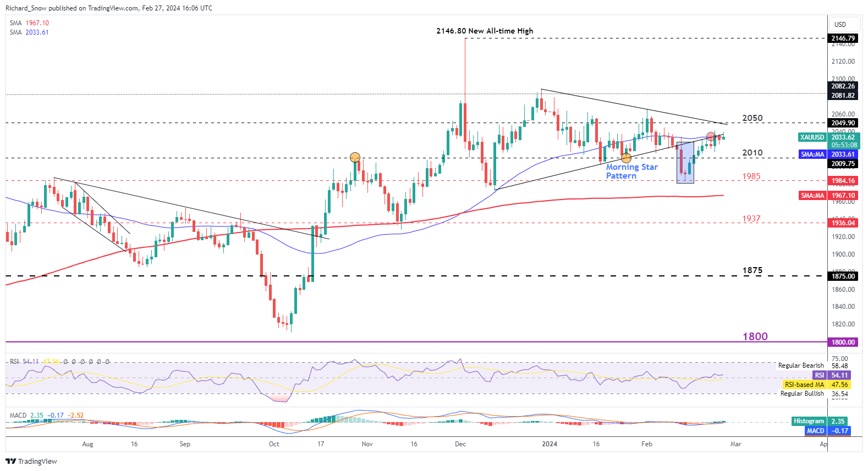
Task: Click the Morning Star Pattern text label
Action: tap(631, 171)
